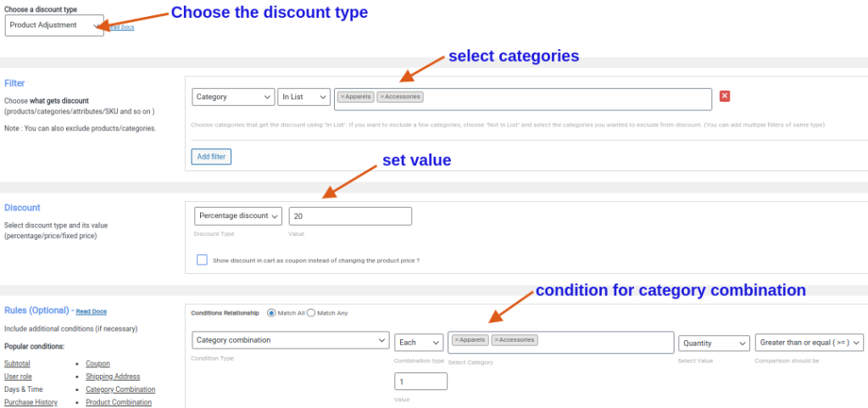Select Match All conditions relationship
The height and width of the screenshot is (408, 868).
coord(271,313)
